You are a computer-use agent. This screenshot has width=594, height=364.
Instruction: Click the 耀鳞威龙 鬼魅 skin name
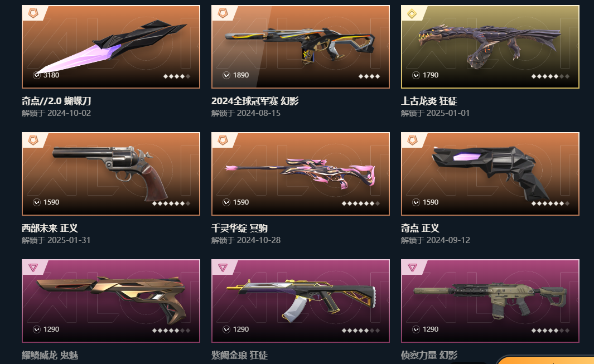coord(50,355)
